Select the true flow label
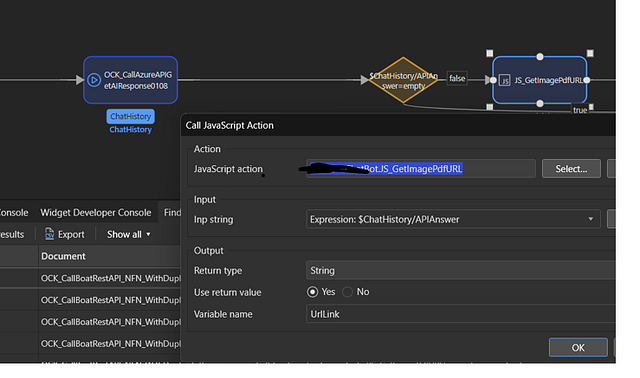This screenshot has width=640, height=378. 580,110
